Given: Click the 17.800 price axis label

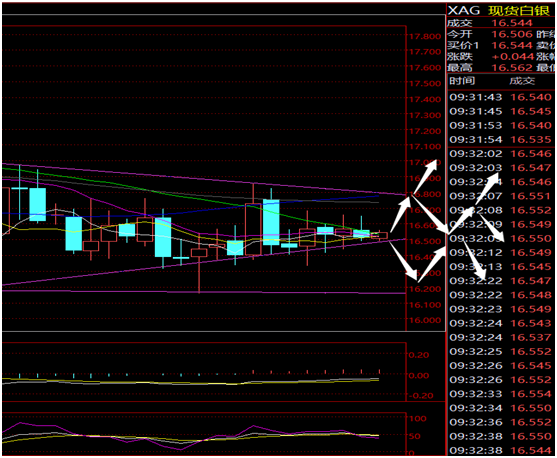Looking at the screenshot, I should [425, 36].
